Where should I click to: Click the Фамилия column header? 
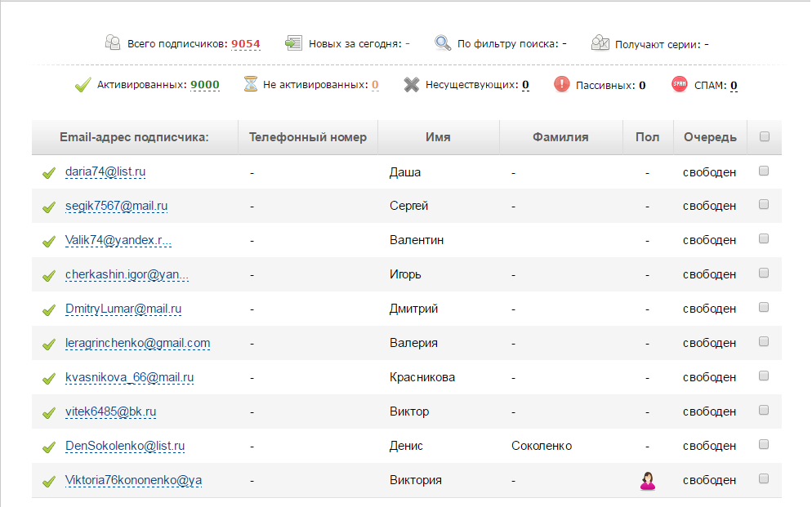560,137
